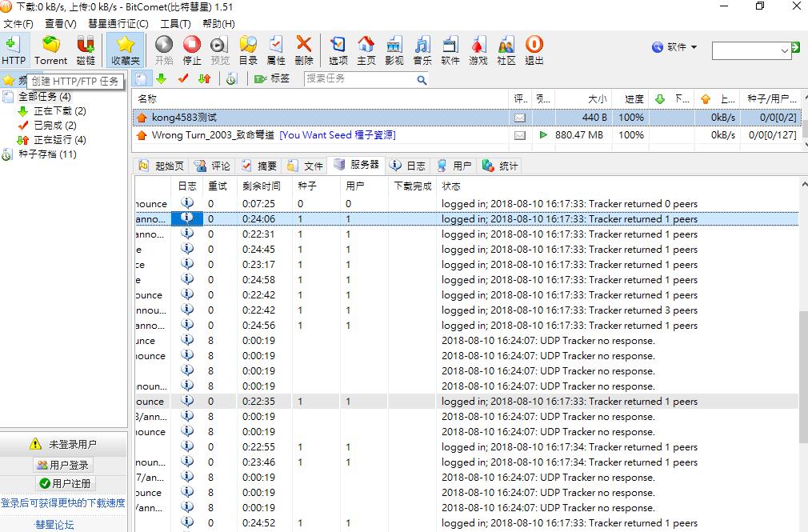Open the Movies (影视) section
The width and height of the screenshot is (808, 532).
(x=394, y=50)
